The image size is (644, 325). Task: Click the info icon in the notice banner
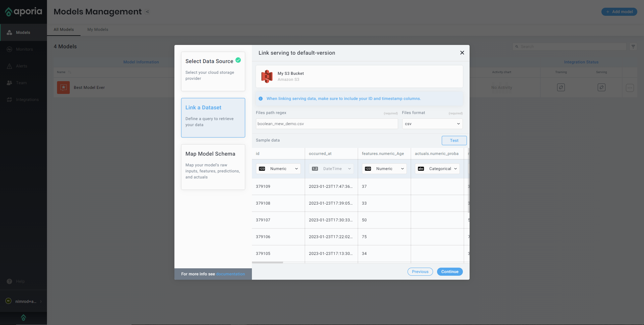pyautogui.click(x=261, y=99)
